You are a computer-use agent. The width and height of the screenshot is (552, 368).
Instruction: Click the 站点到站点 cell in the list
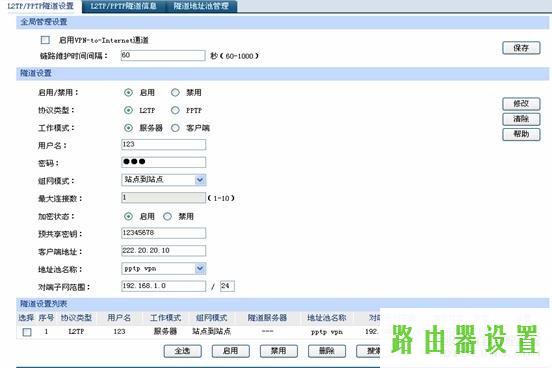tap(211, 331)
